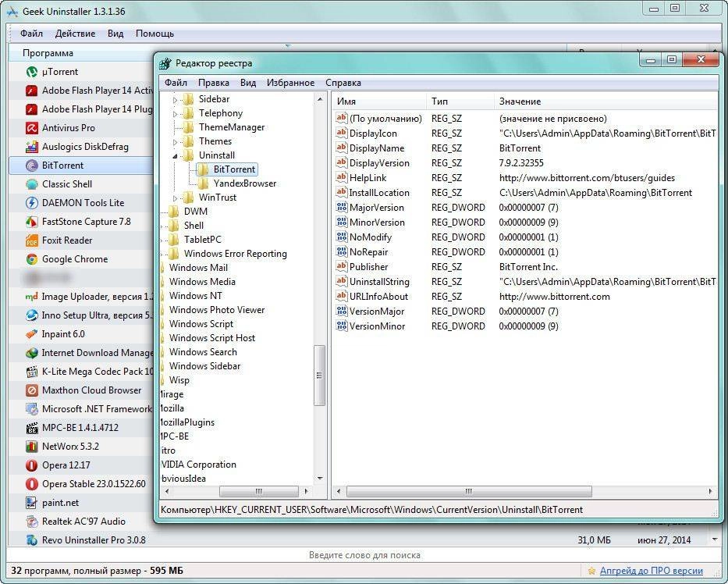
Task: Click Апгрейд до ПРО версии link
Action: pyautogui.click(x=651, y=571)
